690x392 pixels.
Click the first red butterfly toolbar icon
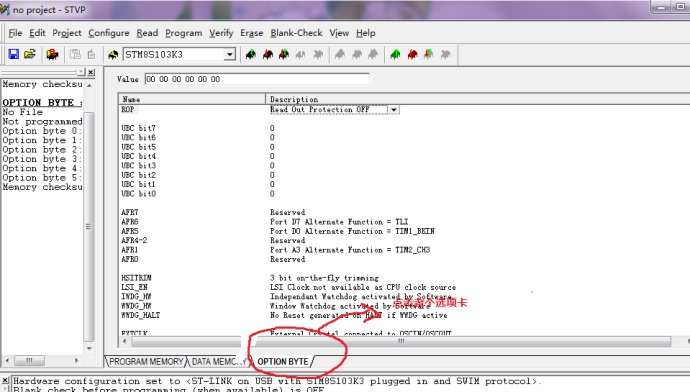click(268, 54)
